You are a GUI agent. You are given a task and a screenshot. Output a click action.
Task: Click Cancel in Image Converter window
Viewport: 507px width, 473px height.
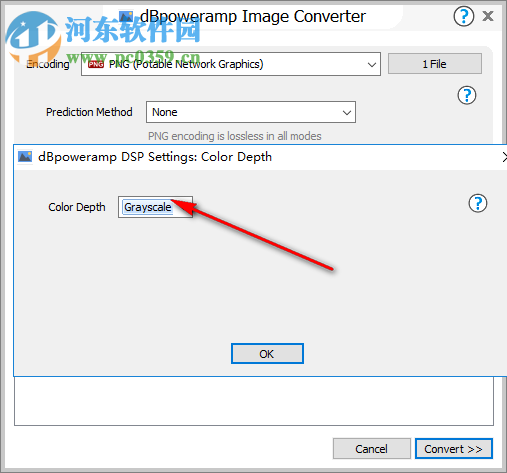coord(372,449)
